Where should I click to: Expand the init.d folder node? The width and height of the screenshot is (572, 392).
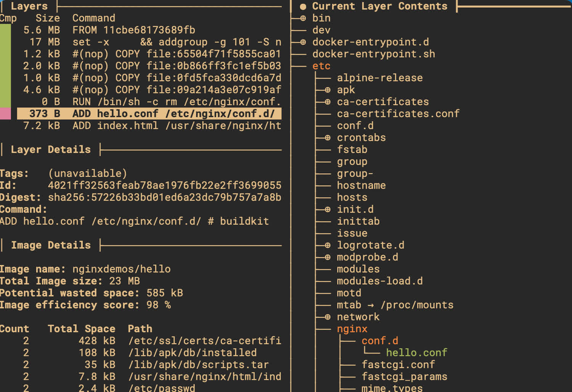pos(327,210)
